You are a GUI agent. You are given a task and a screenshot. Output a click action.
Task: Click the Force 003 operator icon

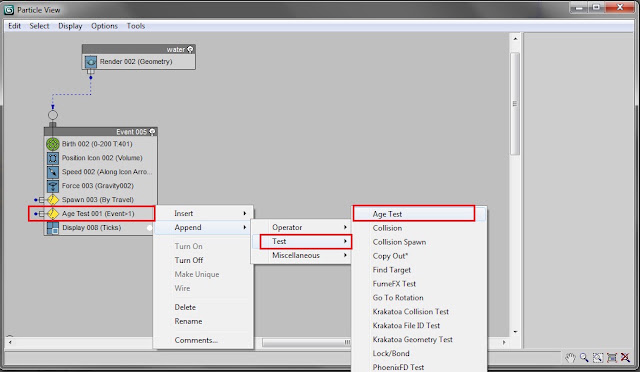tap(53, 186)
